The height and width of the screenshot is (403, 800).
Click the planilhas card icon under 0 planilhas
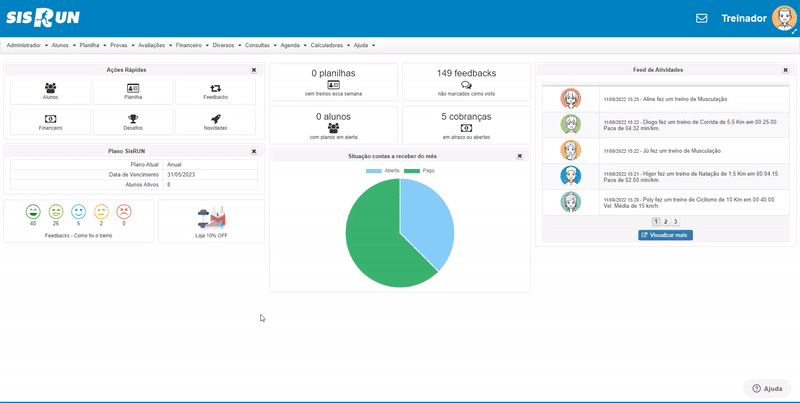(333, 85)
